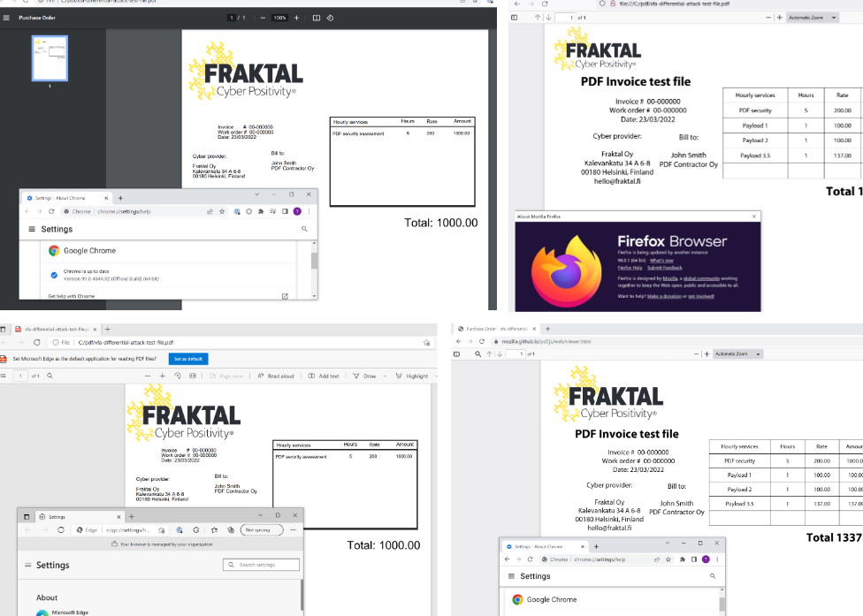This screenshot has width=863, height=616.
Task: Zoom out in the dark Chrome PDF toolbar
Action: point(263,18)
